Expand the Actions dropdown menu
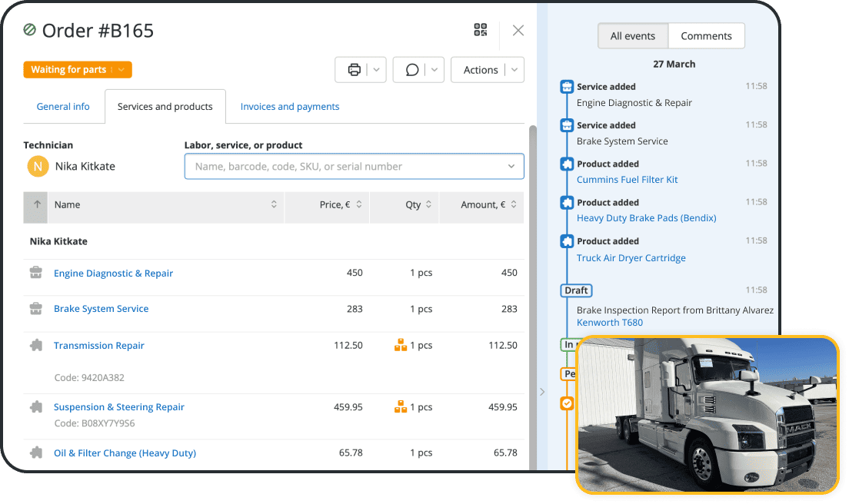The width and height of the screenshot is (849, 504). tap(488, 69)
